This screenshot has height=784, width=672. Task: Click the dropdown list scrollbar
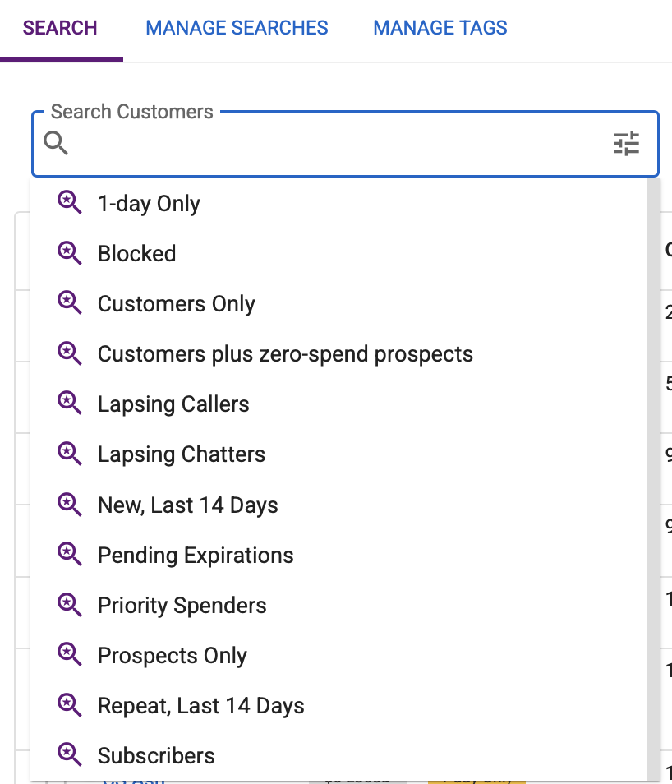coord(652,479)
